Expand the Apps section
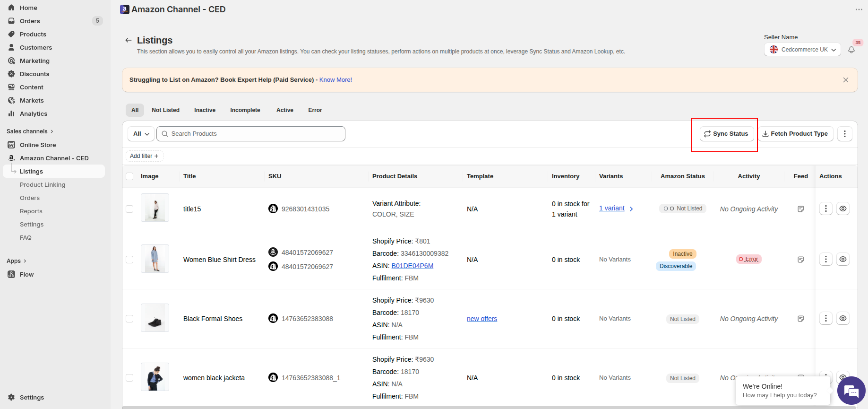The image size is (868, 409). click(x=17, y=261)
